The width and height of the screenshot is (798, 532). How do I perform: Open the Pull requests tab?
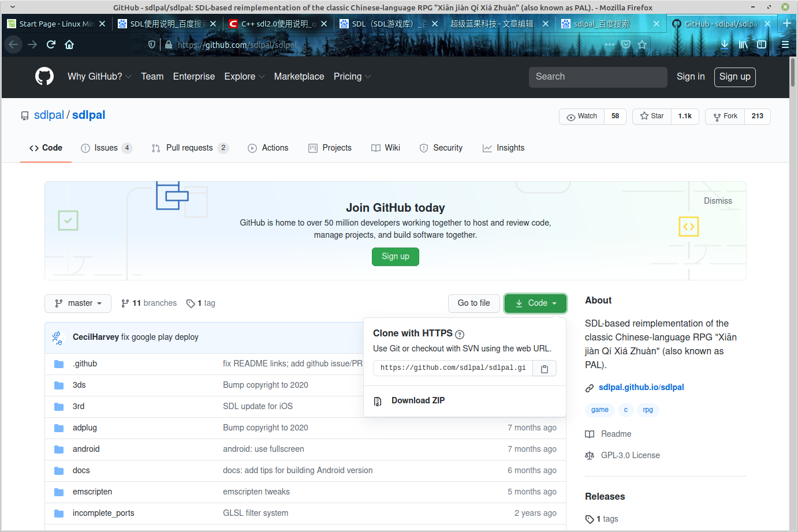[x=189, y=148]
